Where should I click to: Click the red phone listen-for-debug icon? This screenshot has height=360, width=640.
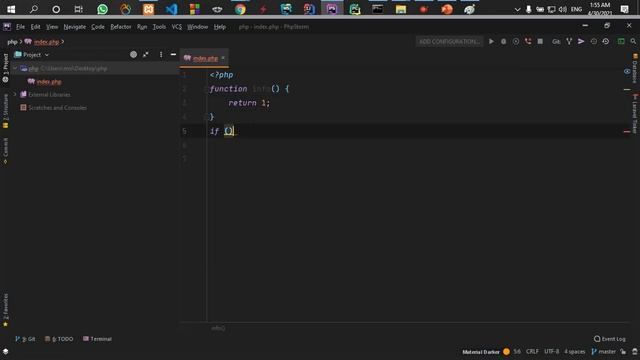click(528, 42)
